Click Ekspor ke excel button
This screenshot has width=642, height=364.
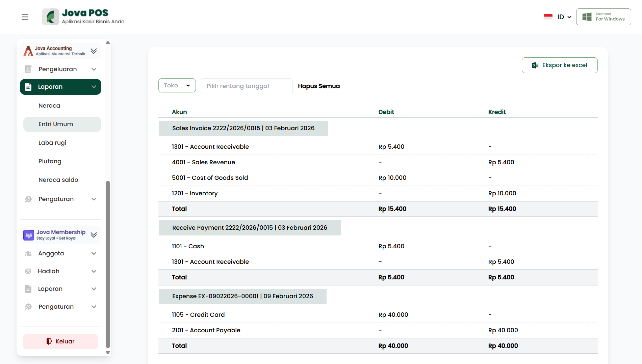click(559, 65)
